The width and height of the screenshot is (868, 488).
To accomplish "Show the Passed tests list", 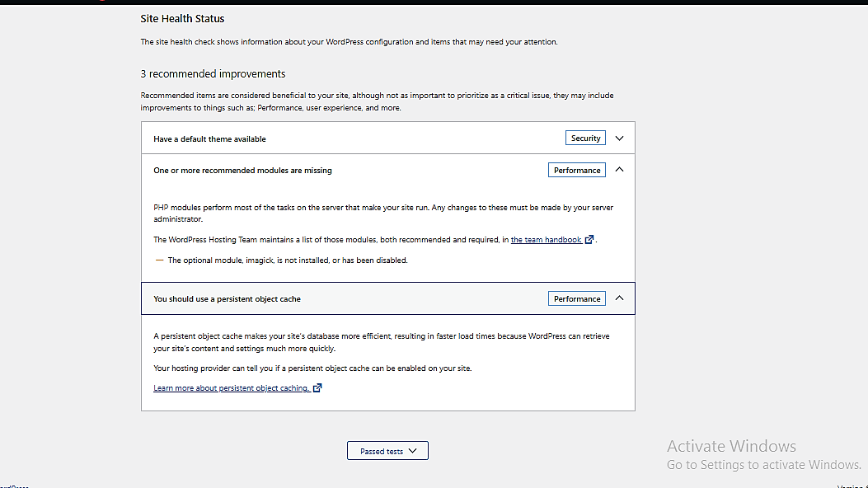I will 387,451.
